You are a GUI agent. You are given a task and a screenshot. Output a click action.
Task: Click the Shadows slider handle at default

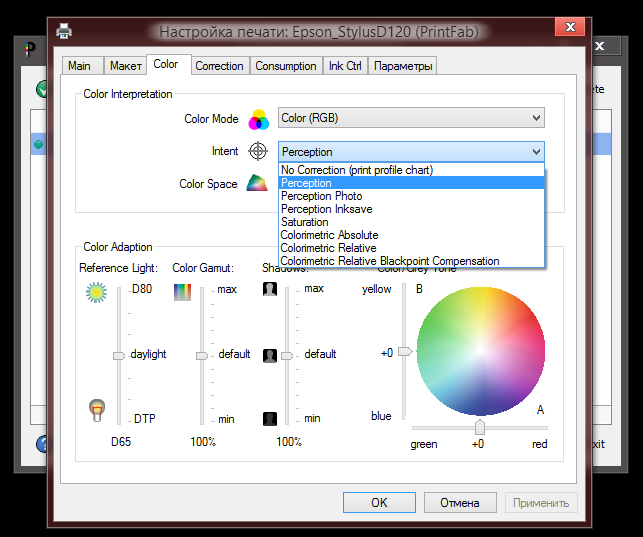(287, 355)
